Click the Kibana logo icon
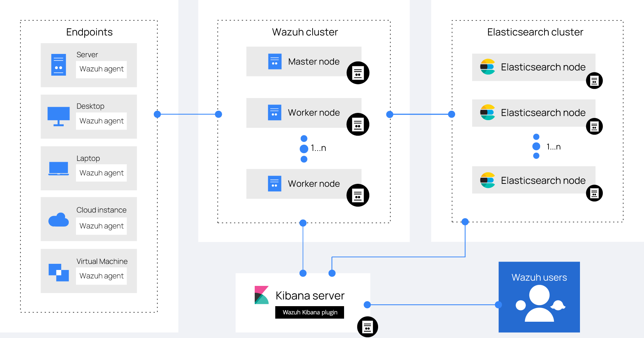The height and width of the screenshot is (338, 644). point(262,295)
